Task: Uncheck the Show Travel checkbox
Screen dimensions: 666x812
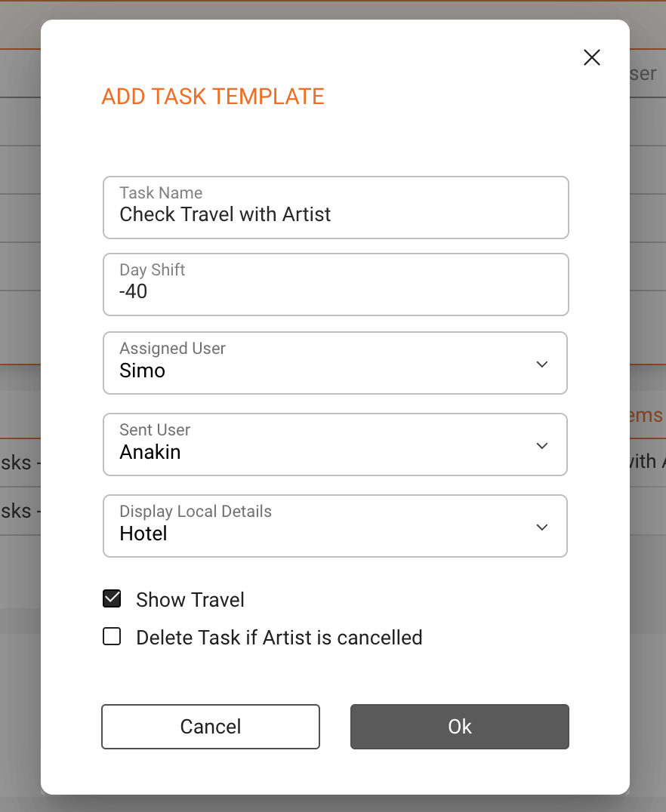Action: pos(112,599)
